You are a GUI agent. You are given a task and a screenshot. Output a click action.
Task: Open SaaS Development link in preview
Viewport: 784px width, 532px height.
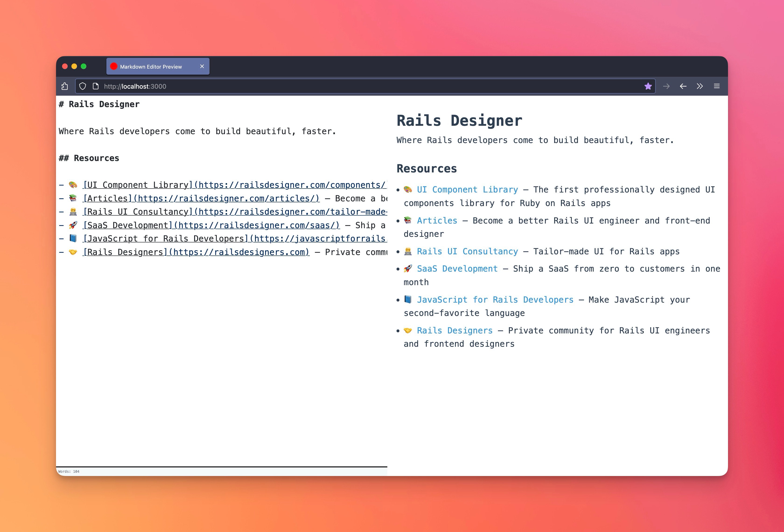457,269
